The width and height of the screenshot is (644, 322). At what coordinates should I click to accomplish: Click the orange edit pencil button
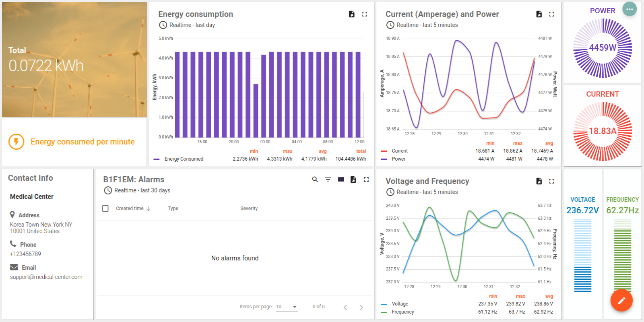(x=621, y=300)
